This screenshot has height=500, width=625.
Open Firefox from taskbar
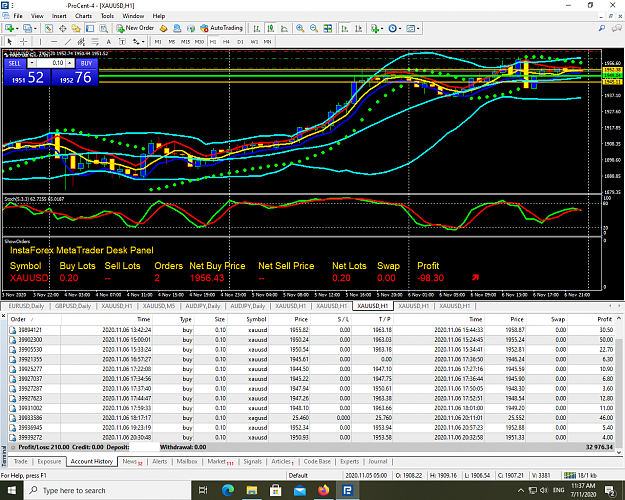(324, 490)
